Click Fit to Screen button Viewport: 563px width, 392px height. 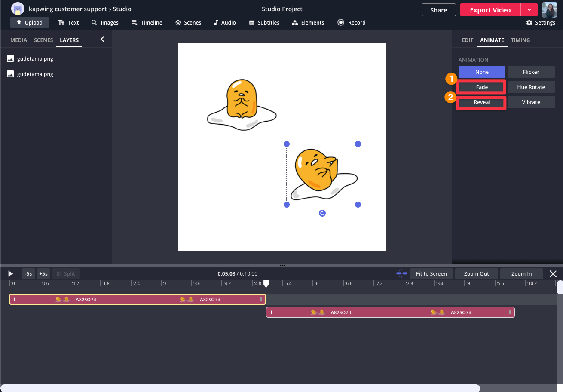[431, 273]
